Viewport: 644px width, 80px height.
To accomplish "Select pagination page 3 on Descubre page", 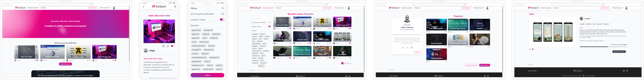I will [x=347, y=63].
